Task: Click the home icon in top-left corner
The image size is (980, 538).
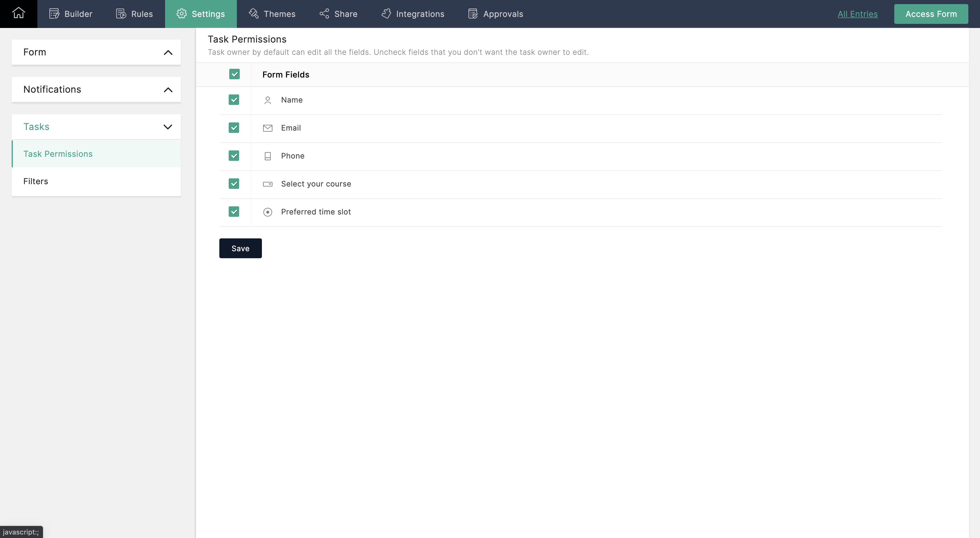Action: (x=18, y=13)
